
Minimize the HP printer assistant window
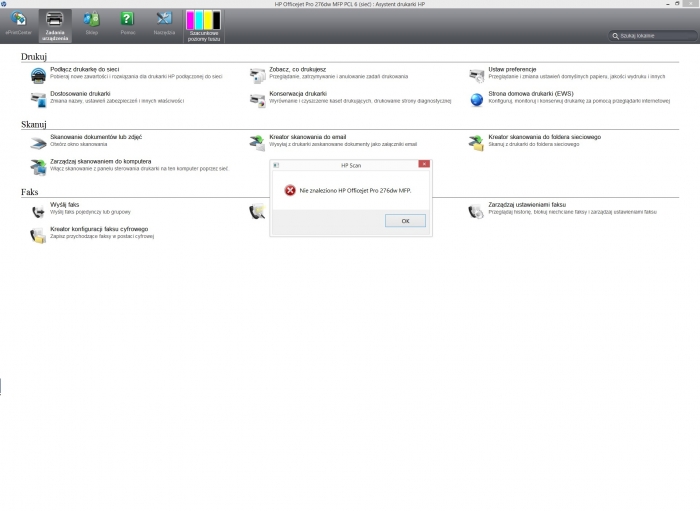tap(667, 4)
